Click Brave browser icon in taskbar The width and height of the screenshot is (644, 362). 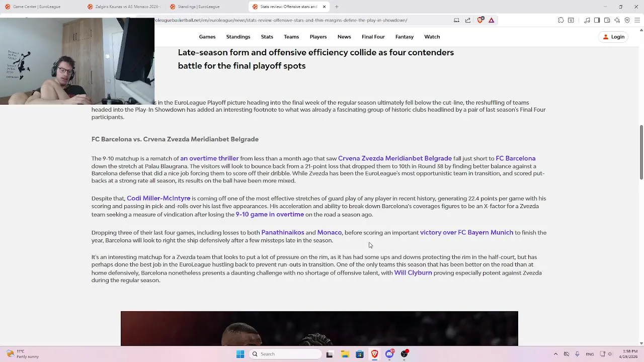374,354
